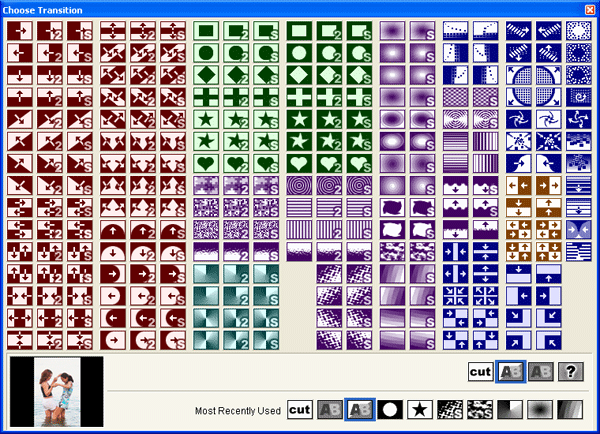The image size is (600, 434).
Task: Select the dark-blue background pinwheel swirl transition
Action: click(x=518, y=119)
